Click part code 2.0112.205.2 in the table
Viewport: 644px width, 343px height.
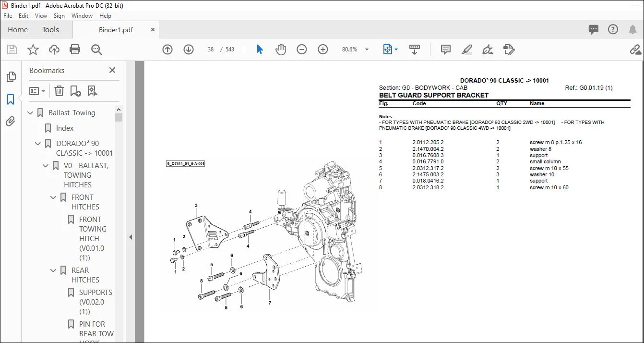[x=428, y=143]
